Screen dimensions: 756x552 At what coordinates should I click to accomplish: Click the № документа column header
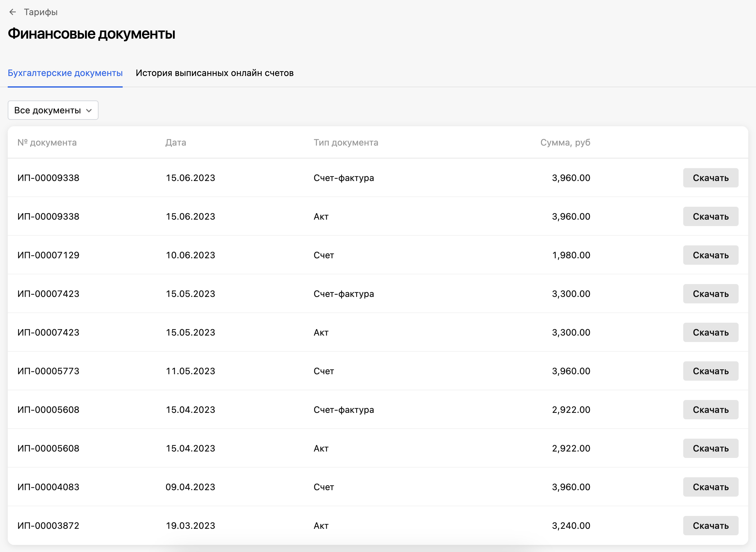[47, 143]
